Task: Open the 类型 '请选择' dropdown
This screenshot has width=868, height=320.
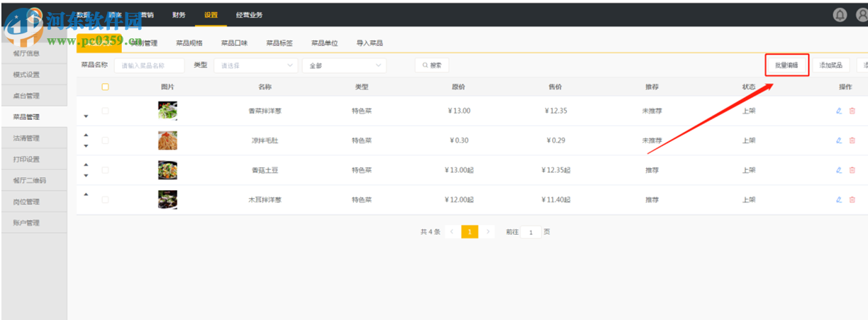Action: 255,65
